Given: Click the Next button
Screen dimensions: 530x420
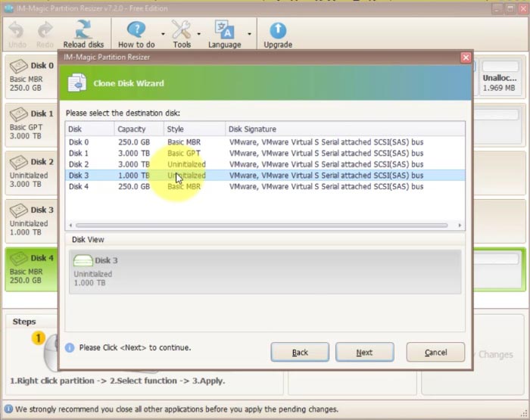Looking at the screenshot, I should tap(364, 352).
